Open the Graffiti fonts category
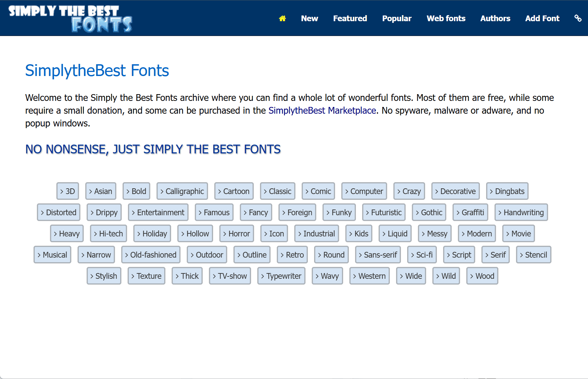 (470, 213)
